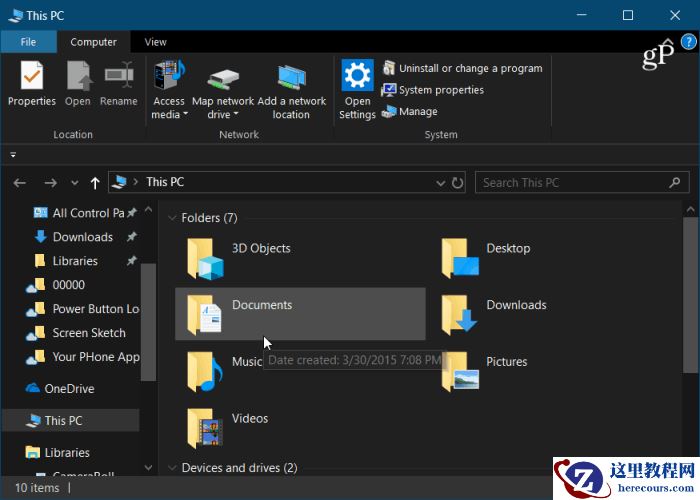Collapse the Folders (7) group
This screenshot has width=700, height=500.
click(172, 218)
